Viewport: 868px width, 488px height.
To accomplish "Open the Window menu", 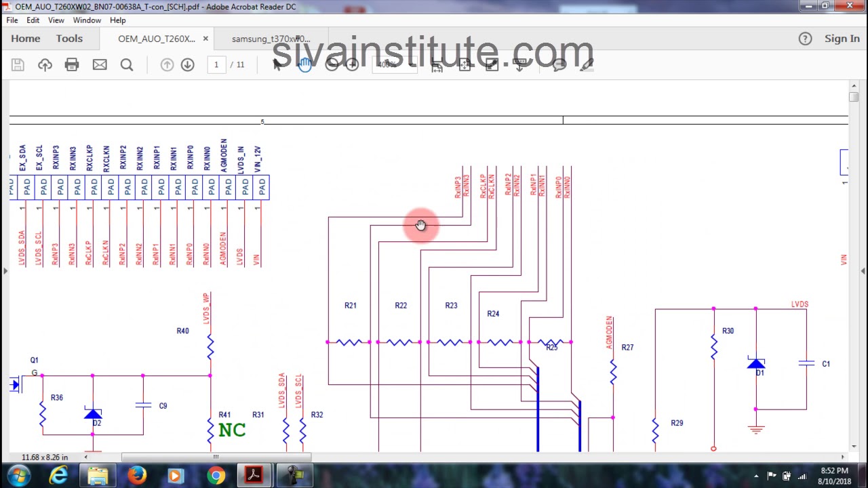I will [87, 20].
